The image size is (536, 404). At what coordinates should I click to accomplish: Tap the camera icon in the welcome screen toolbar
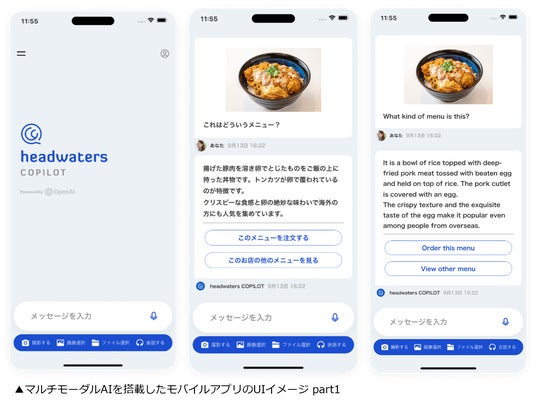click(x=25, y=342)
